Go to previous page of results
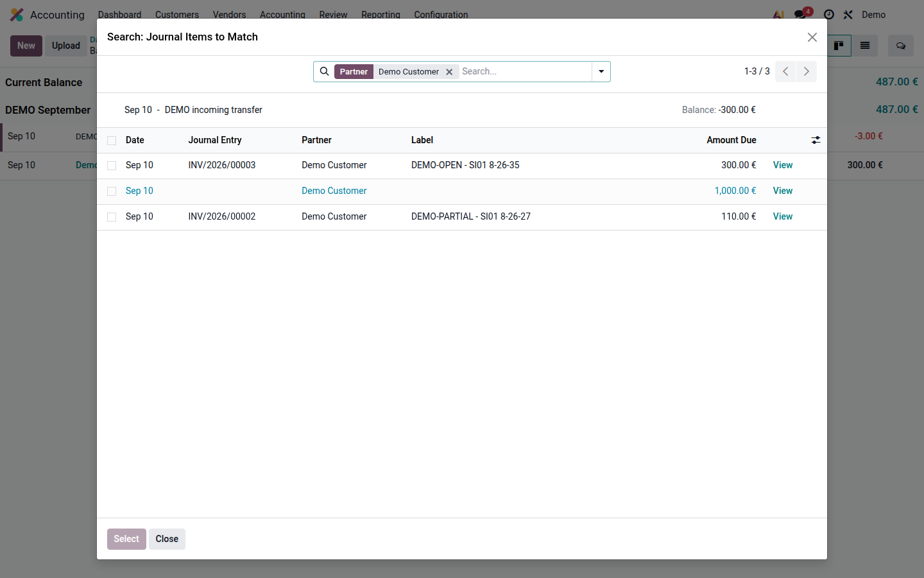924x578 pixels. pos(785,71)
